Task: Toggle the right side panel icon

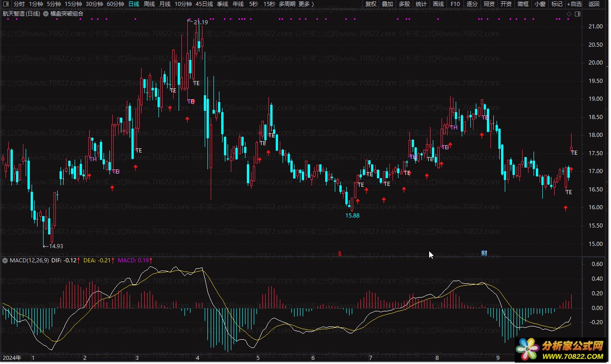Action: (577, 14)
